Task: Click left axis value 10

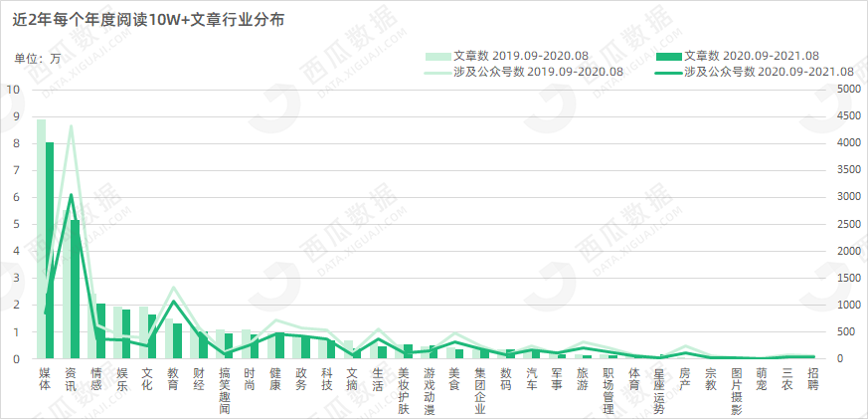Action: click(12, 90)
